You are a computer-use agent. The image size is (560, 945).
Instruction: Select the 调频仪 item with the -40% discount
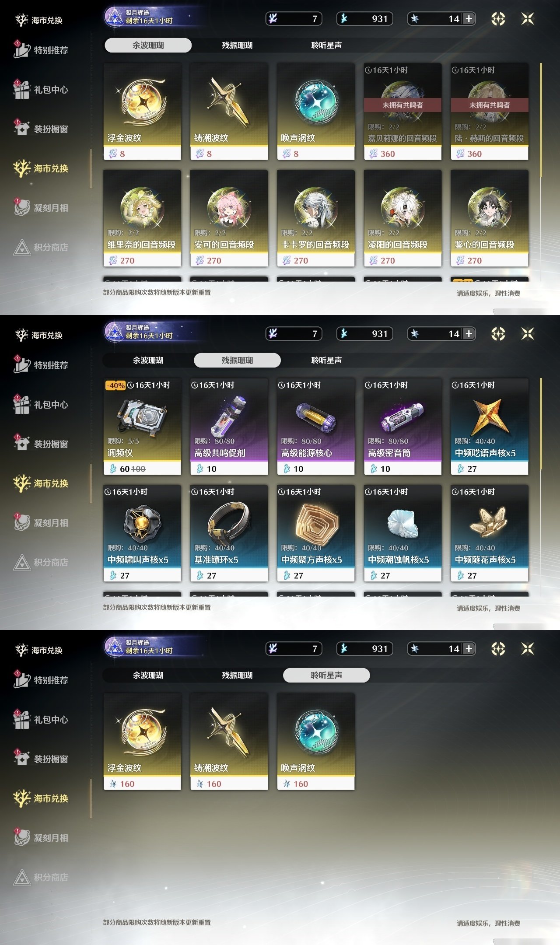coord(142,427)
